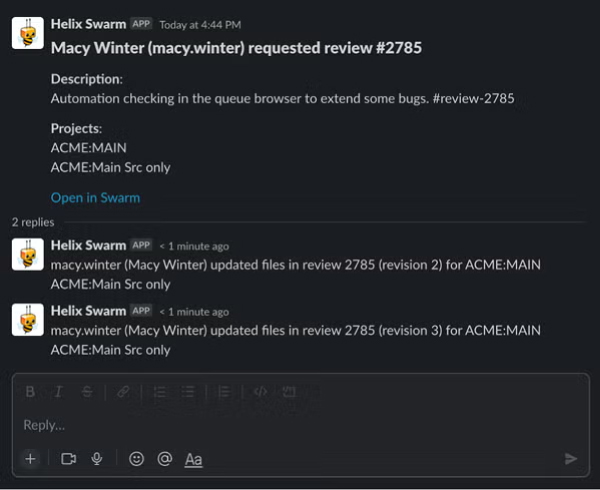Record a video clip
The height and width of the screenshot is (490, 600).
pos(69,459)
